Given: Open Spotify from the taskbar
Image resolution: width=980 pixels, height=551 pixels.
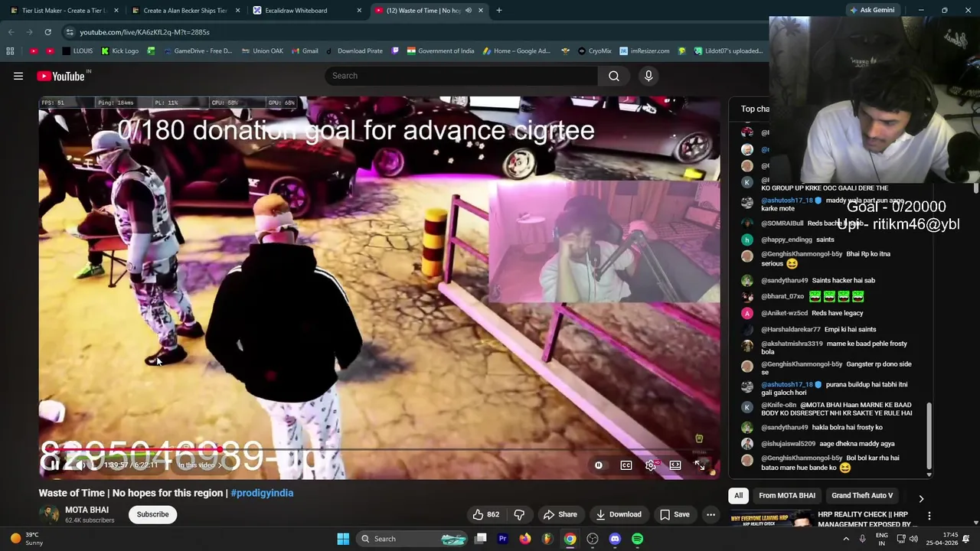Looking at the screenshot, I should 638,539.
